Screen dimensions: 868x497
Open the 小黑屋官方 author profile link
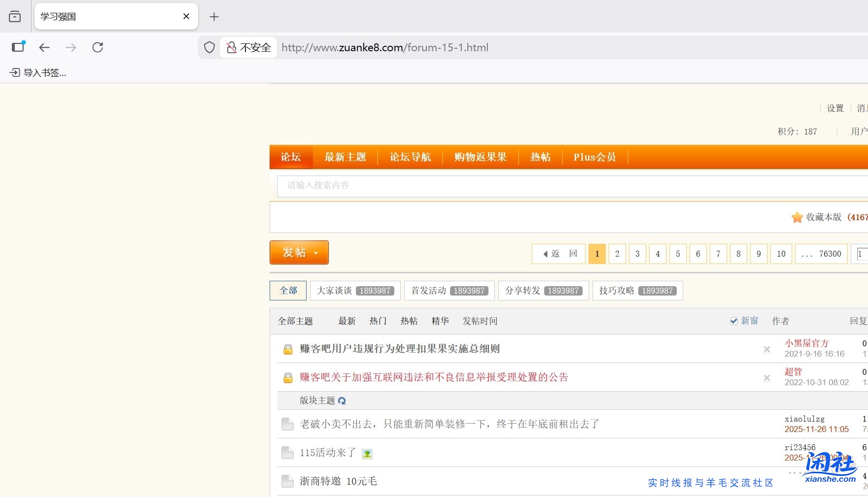tap(807, 343)
